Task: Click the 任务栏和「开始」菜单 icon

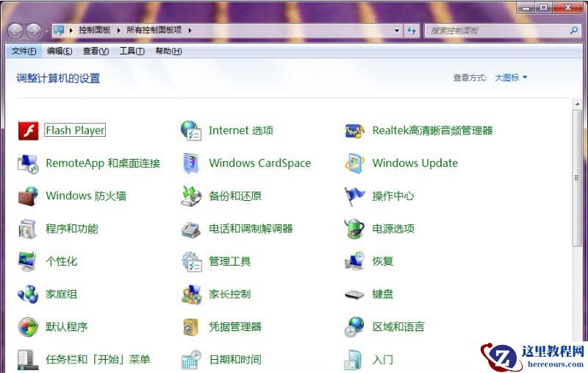Action: [28, 360]
